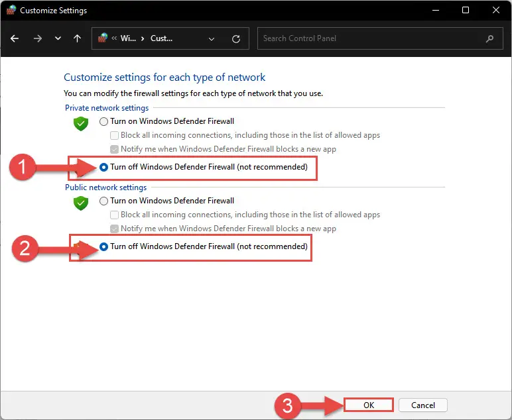Select Turn on Firewall for public network
Screen dimensions: 512x420
166,201
